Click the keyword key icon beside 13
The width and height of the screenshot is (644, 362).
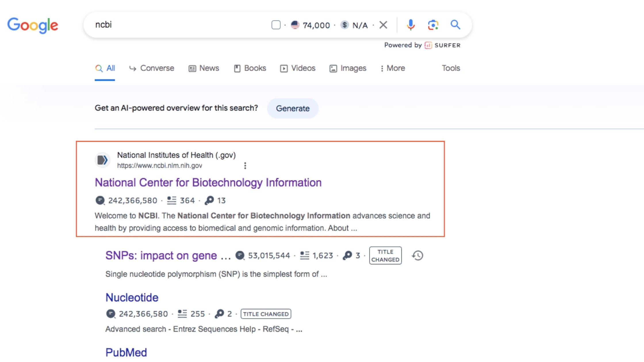point(209,200)
